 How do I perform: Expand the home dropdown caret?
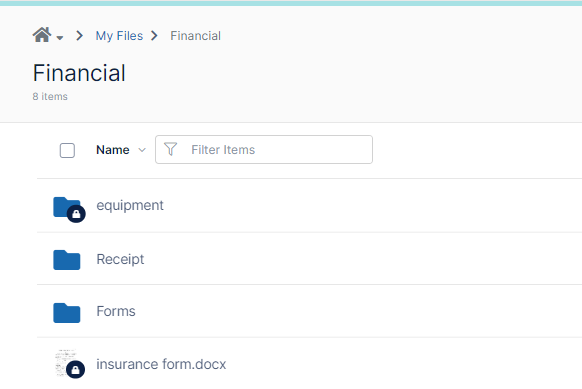click(x=60, y=37)
